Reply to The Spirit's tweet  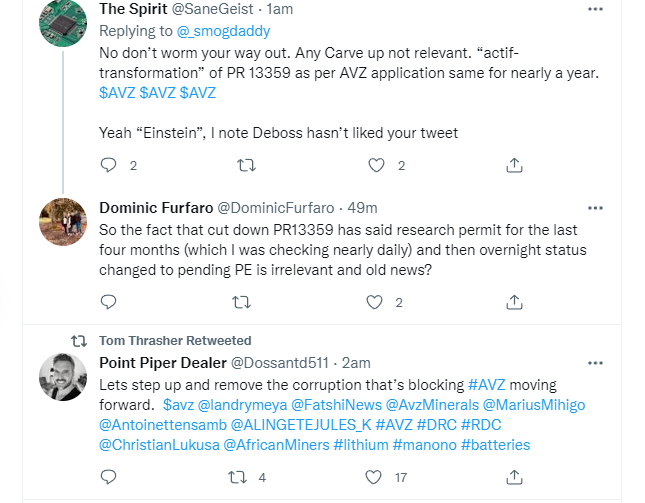(x=109, y=165)
